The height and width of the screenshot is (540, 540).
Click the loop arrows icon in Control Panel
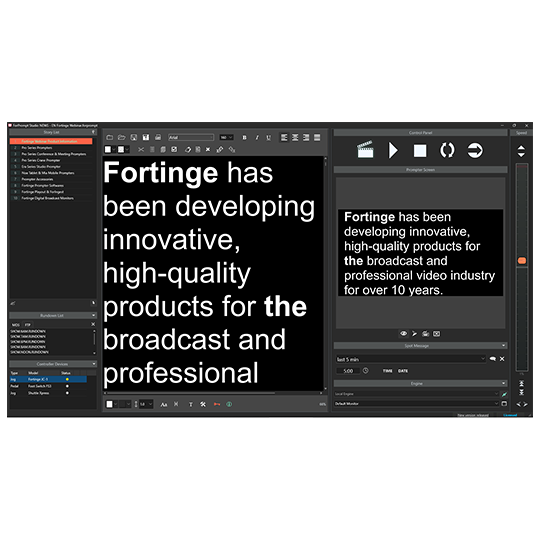click(x=447, y=150)
